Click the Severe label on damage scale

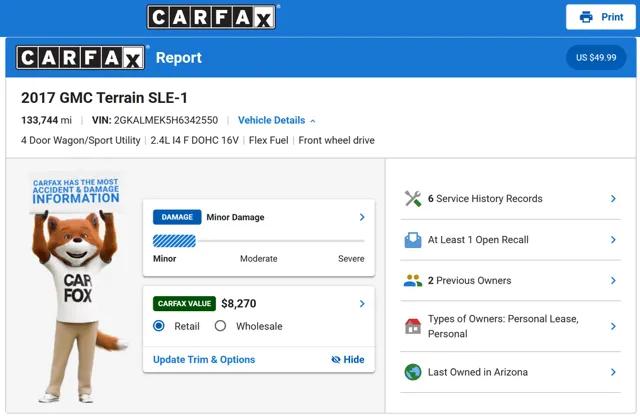[351, 259]
